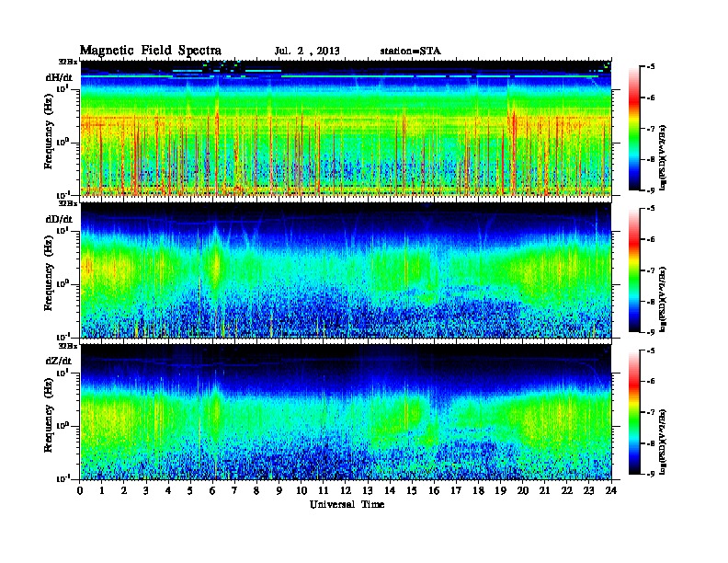The image size is (728, 563).
Task: Click the '32Hz' label atop dH/dt panel
Action: [68, 61]
